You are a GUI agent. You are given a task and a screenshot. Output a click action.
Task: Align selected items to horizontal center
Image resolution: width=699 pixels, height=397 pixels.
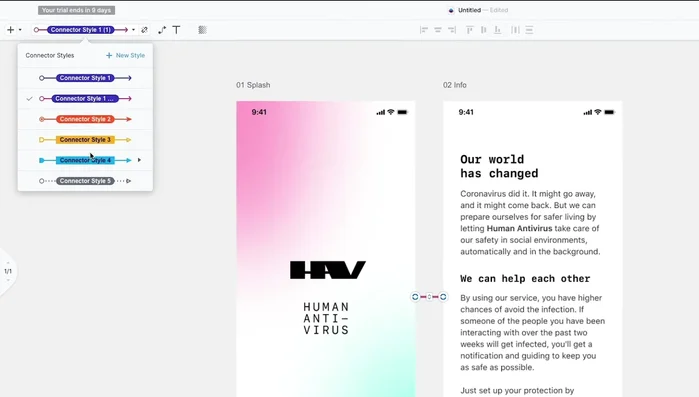(x=438, y=30)
